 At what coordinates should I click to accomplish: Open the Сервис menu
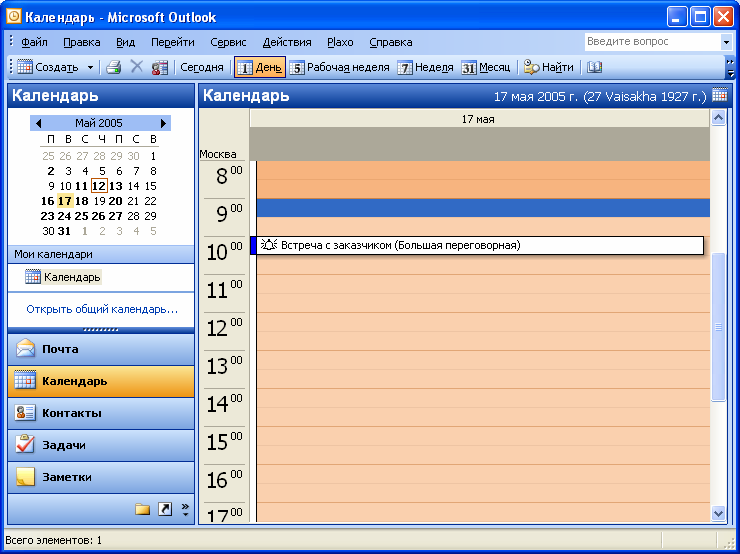click(228, 42)
